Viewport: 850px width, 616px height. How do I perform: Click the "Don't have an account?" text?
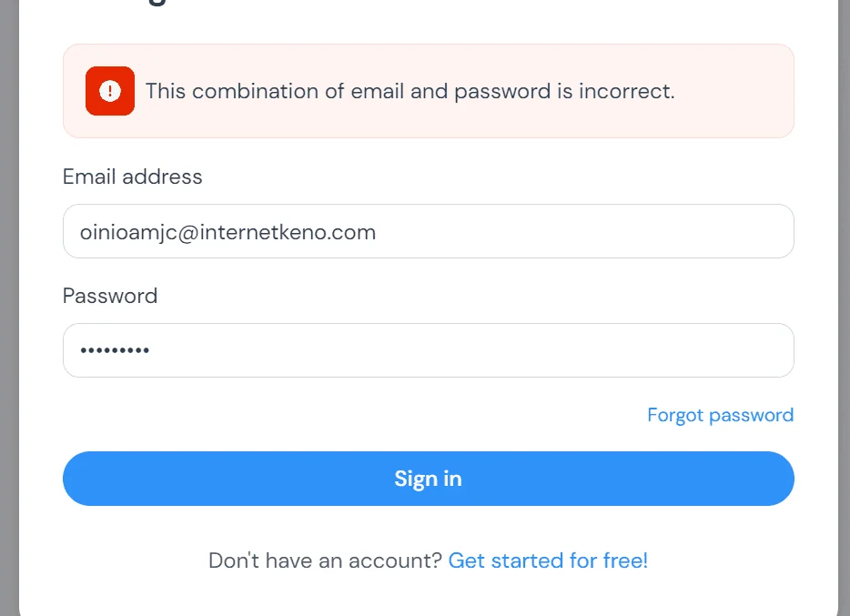tap(325, 560)
